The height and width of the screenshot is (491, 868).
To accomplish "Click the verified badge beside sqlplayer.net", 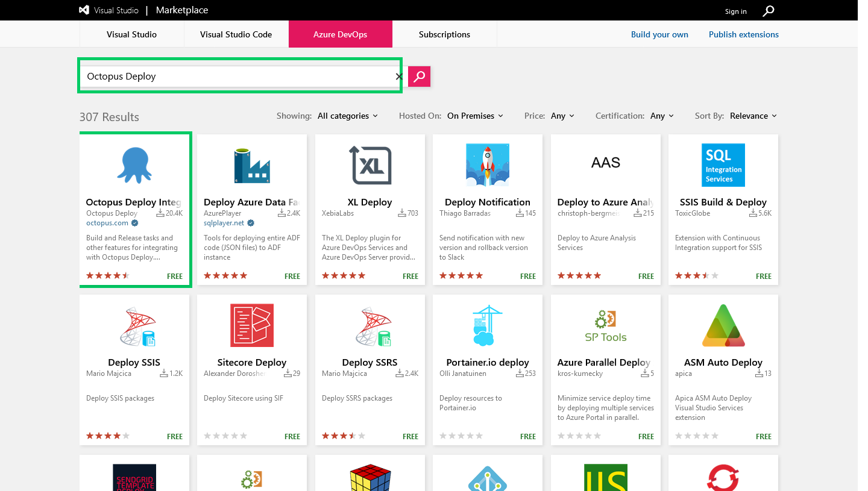I will (x=251, y=223).
